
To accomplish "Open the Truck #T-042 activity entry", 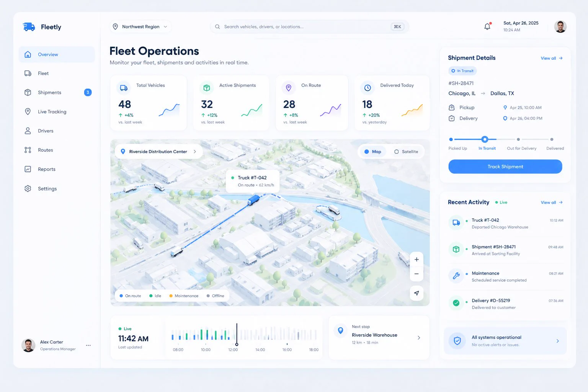I will pos(505,223).
